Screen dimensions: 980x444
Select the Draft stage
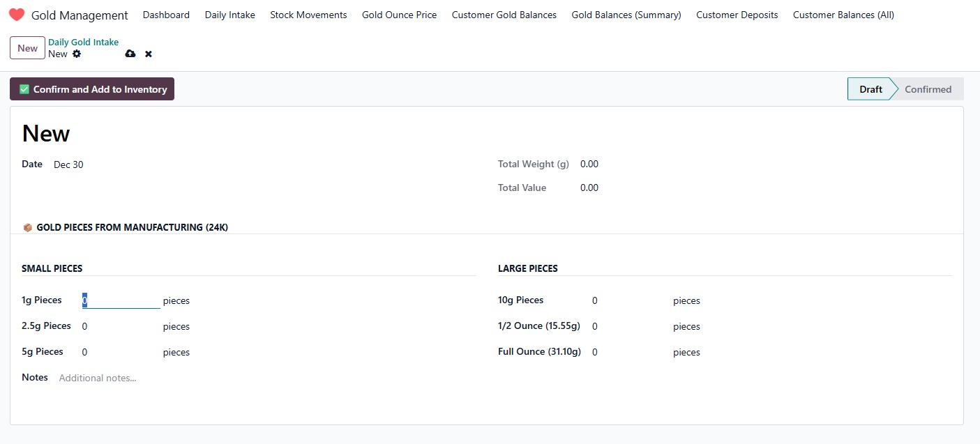870,89
